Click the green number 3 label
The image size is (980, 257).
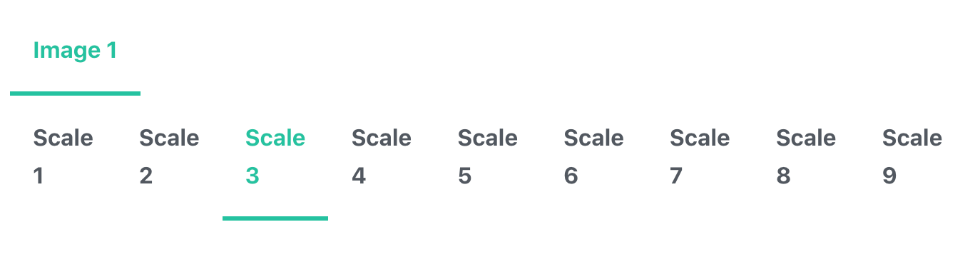(252, 176)
